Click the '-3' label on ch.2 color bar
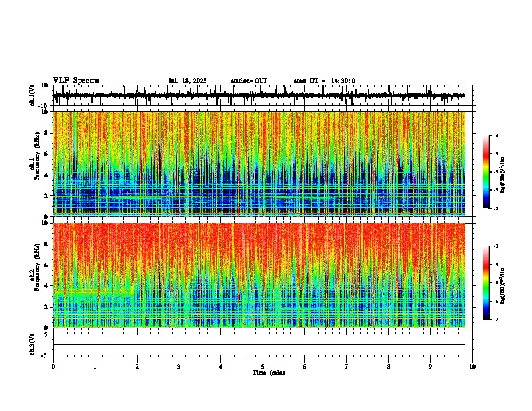 point(496,246)
